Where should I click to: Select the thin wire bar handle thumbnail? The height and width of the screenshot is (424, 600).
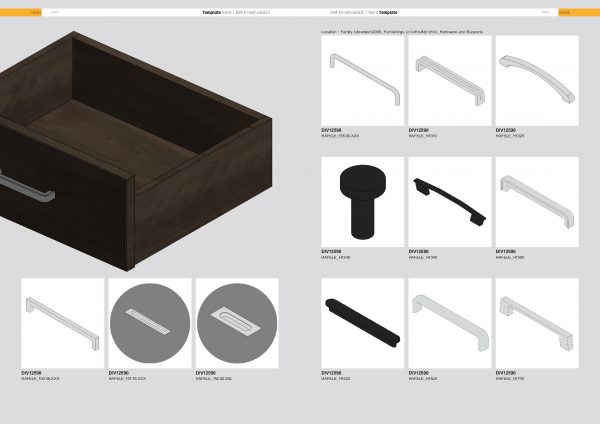pyautogui.click(x=362, y=80)
